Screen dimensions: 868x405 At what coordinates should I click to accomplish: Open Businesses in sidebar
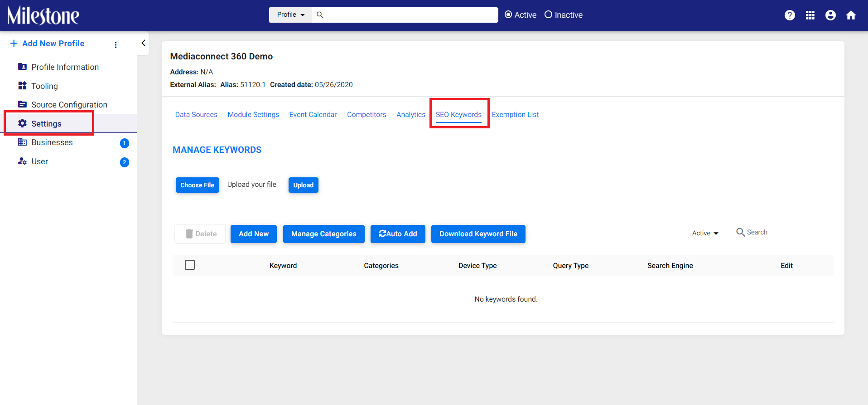[52, 142]
